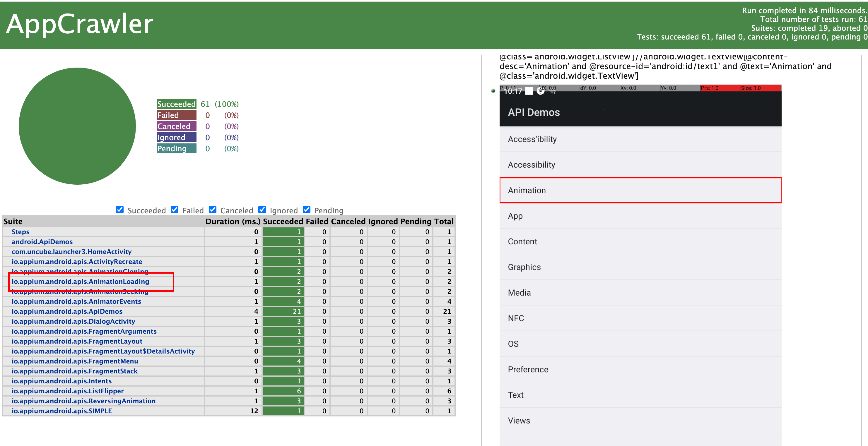Viewport: 868px width, 446px height.
Task: Click succeeded count cell showing 21
Action: click(283, 311)
